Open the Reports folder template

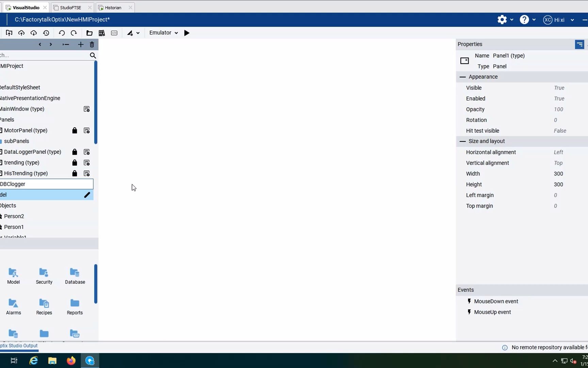coord(75,307)
